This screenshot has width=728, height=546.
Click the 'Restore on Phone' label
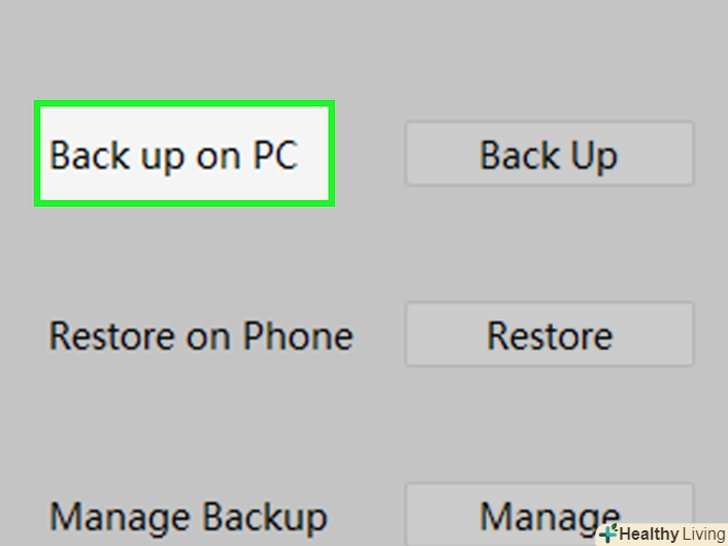click(x=200, y=336)
